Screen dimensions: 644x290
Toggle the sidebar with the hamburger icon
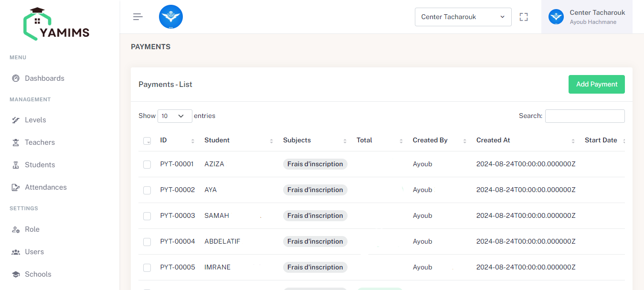click(x=137, y=16)
